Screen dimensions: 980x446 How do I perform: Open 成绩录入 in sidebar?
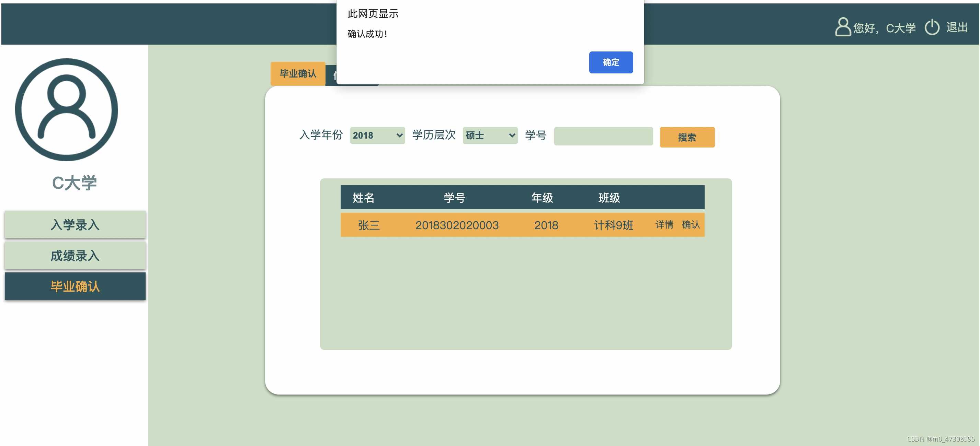[x=75, y=256]
